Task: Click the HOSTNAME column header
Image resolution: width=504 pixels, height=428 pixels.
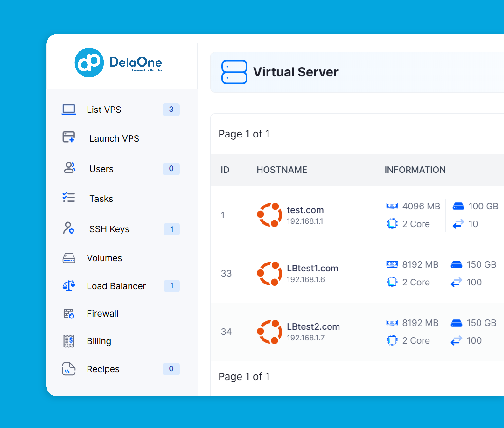Action: 282,170
